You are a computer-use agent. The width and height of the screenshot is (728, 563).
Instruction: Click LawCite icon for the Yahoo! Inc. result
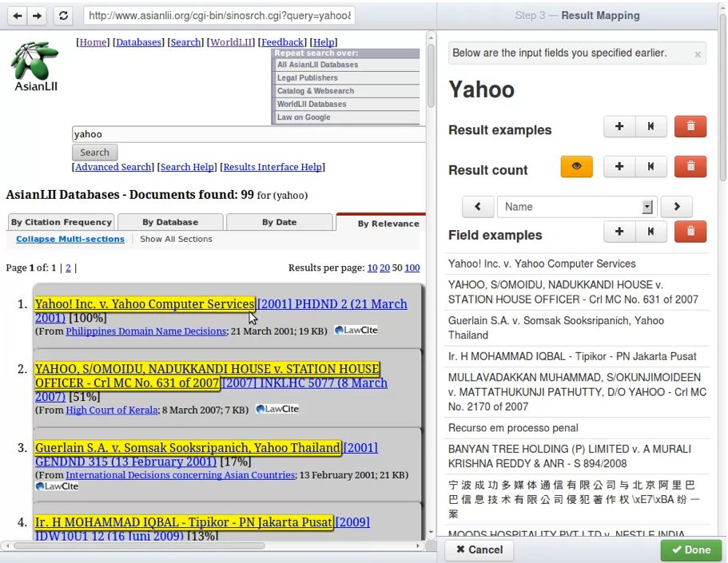(x=356, y=331)
